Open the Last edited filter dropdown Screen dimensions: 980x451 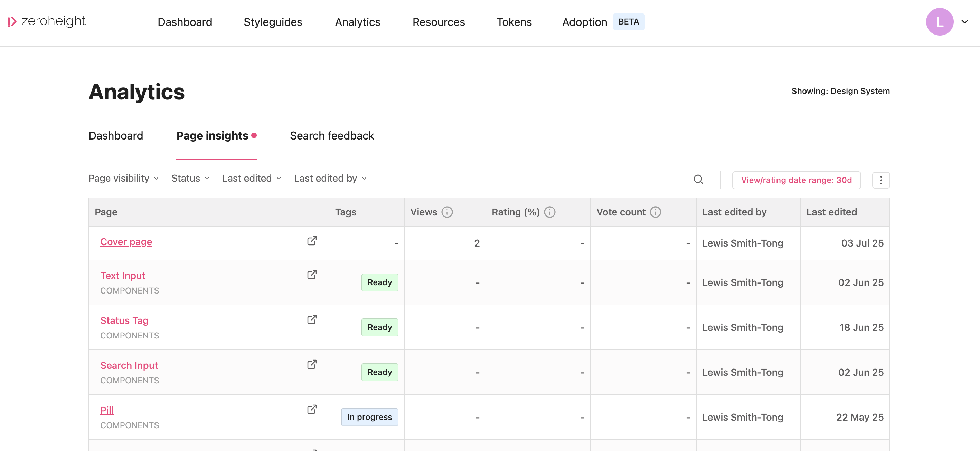252,178
